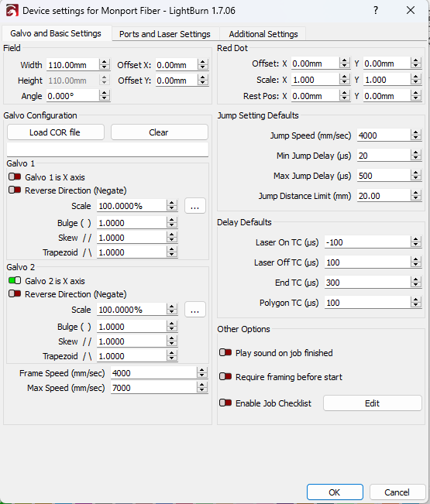The image size is (430, 504).
Task: Click the Load COR file button
Action: pos(56,132)
